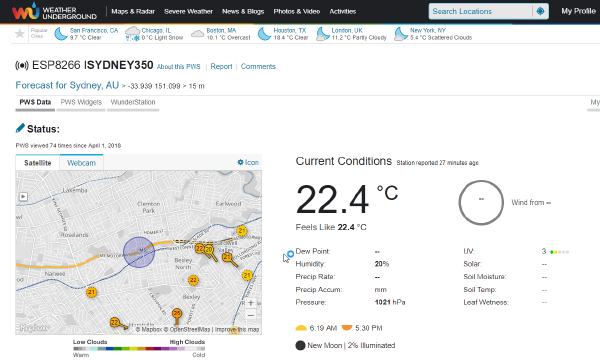Open My Profile menu
This screenshot has width=600, height=363.
(578, 11)
